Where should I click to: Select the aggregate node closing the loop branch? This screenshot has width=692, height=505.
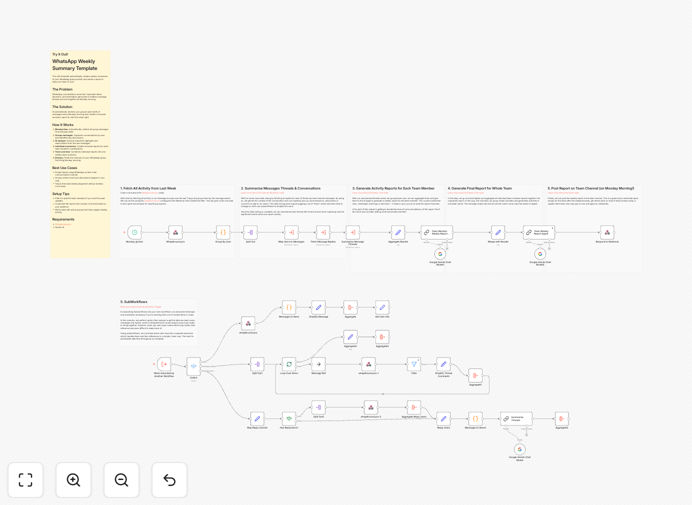[475, 376]
